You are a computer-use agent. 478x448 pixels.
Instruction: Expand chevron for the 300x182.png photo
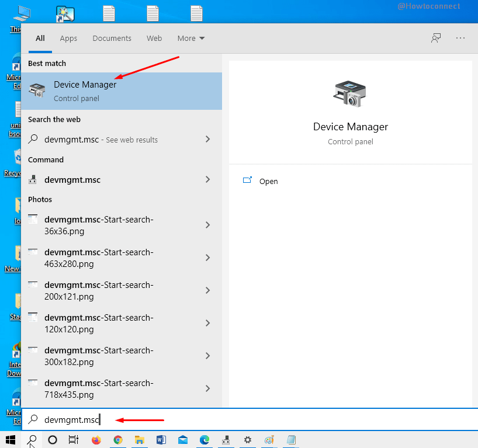(x=207, y=356)
